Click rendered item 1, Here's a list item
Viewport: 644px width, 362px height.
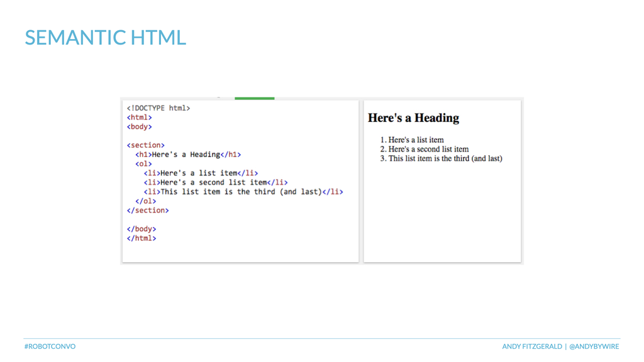tap(411, 140)
